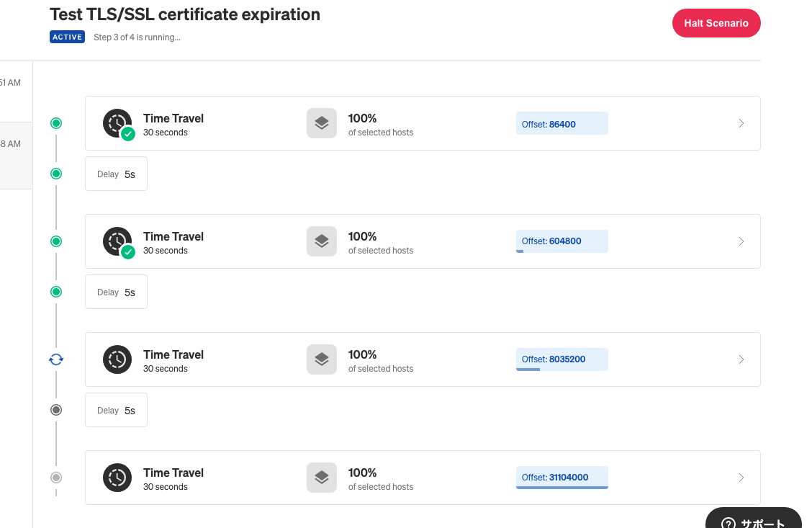
Task: Open the サポート help widget
Action: point(753,522)
